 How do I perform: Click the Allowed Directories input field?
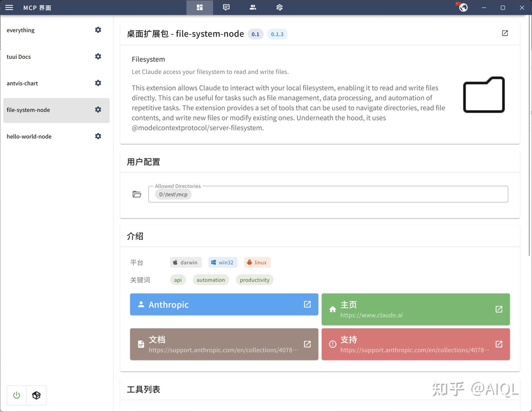[328, 194]
